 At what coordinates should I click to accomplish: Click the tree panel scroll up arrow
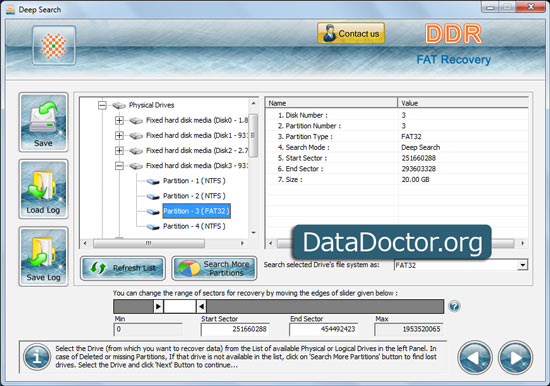253,103
